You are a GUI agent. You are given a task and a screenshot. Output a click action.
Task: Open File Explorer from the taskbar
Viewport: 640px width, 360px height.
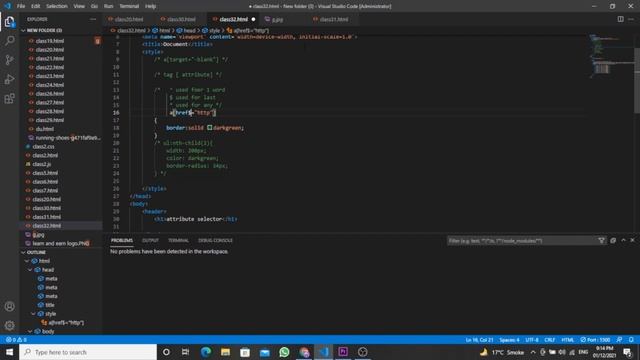225,352
